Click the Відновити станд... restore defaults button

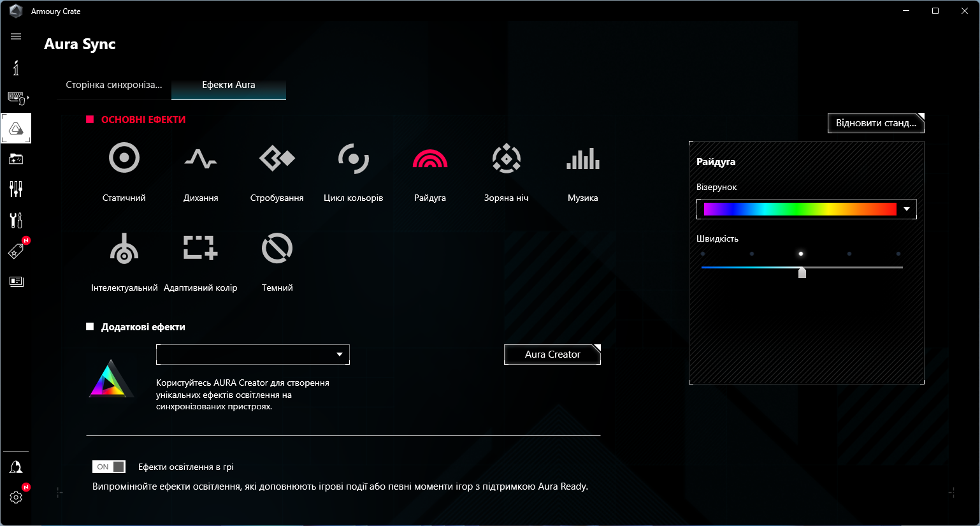pyautogui.click(x=876, y=123)
